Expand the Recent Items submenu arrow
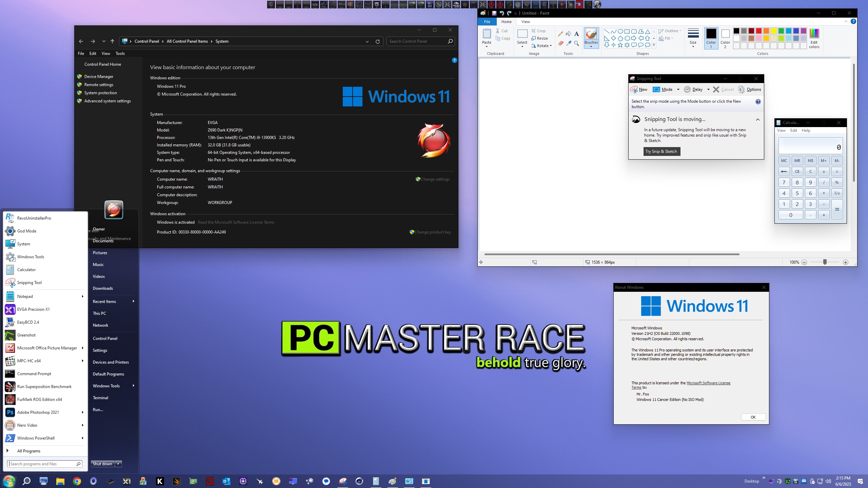 (x=134, y=301)
